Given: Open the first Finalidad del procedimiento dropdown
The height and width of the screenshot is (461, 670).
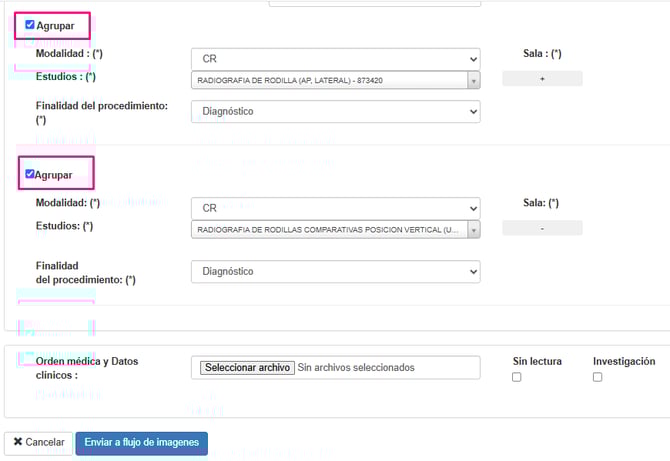Looking at the screenshot, I should 335,111.
